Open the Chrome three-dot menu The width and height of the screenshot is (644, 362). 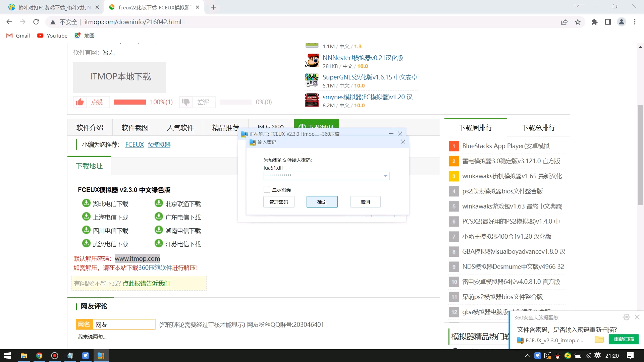tap(635, 22)
